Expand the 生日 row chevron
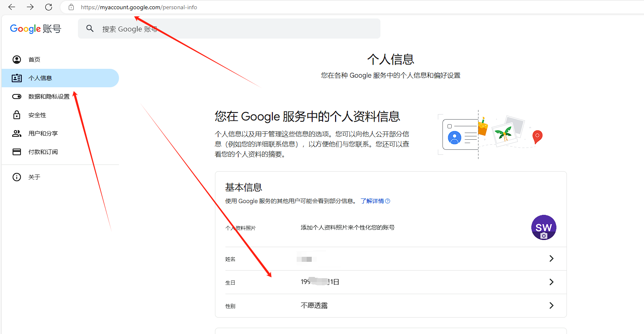 pyautogui.click(x=551, y=282)
